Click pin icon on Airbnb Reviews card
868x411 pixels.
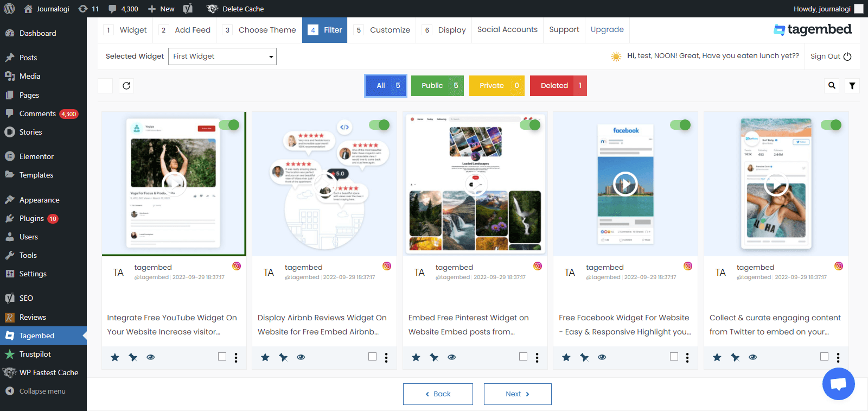283,357
